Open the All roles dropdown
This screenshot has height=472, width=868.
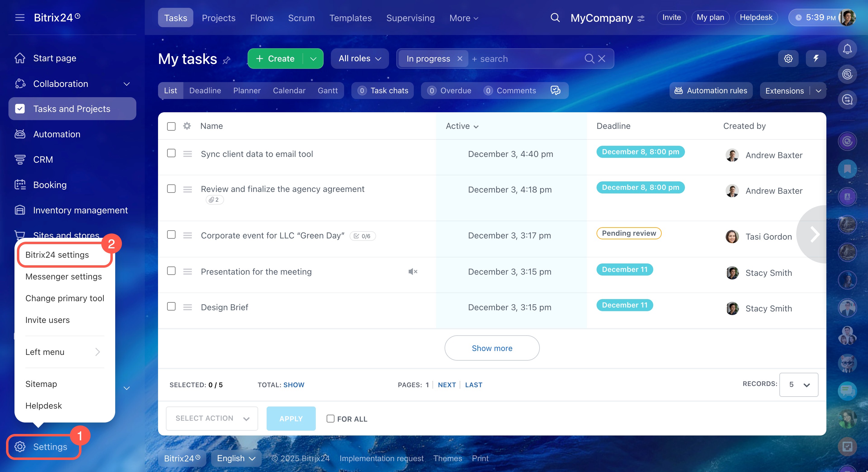click(360, 59)
